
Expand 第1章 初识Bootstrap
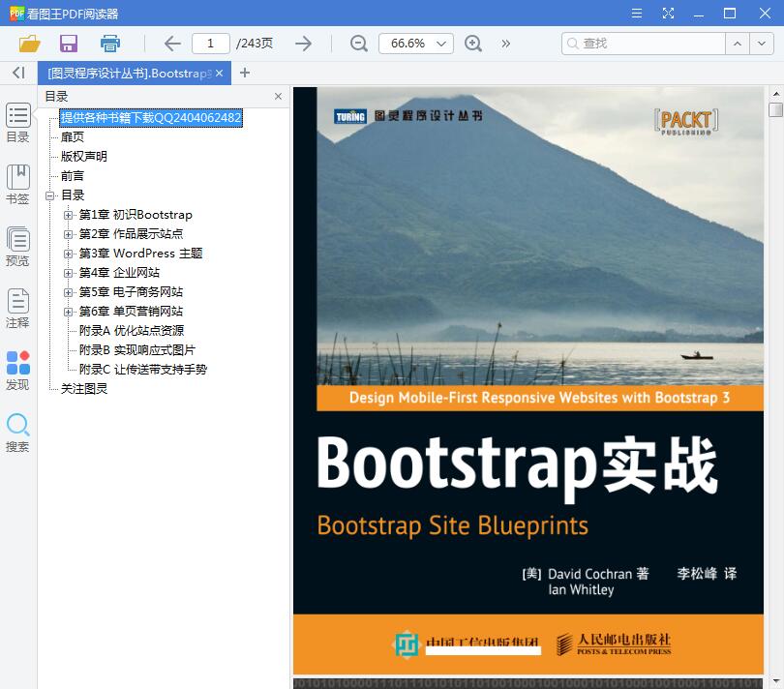click(x=68, y=215)
